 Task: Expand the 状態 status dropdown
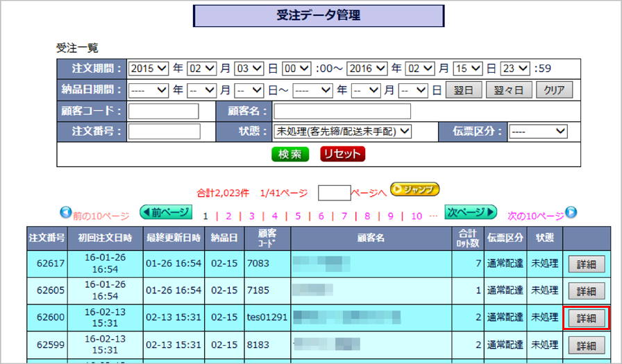pyautogui.click(x=343, y=131)
